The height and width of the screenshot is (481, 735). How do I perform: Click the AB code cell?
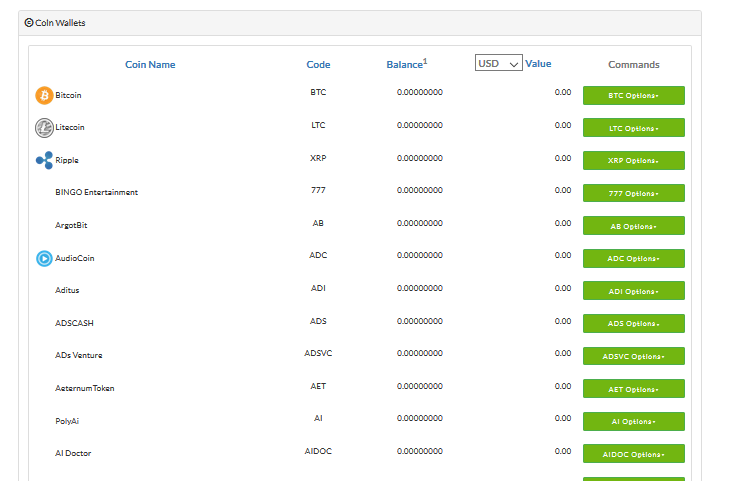[x=318, y=223]
